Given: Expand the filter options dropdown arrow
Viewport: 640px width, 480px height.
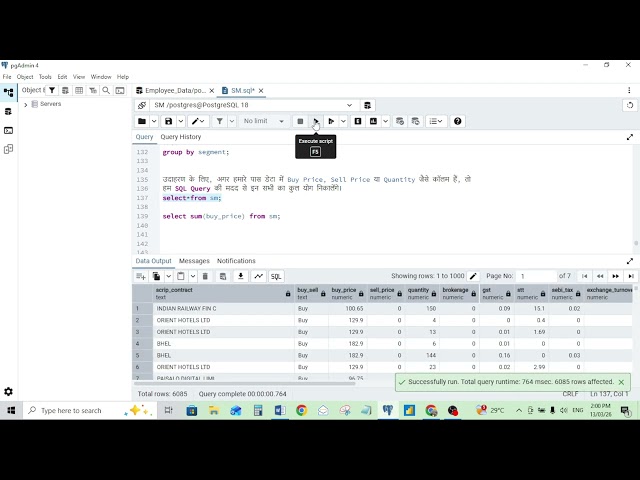Looking at the screenshot, I should (232, 121).
